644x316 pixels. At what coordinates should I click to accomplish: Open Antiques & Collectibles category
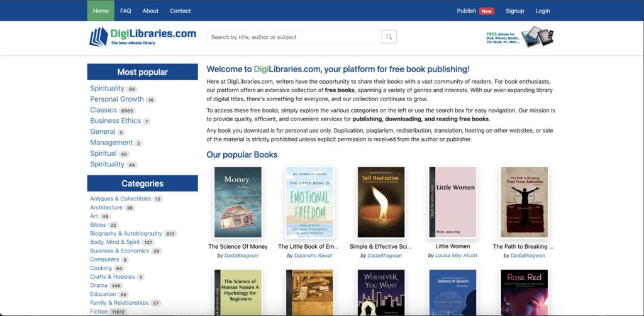click(x=120, y=199)
